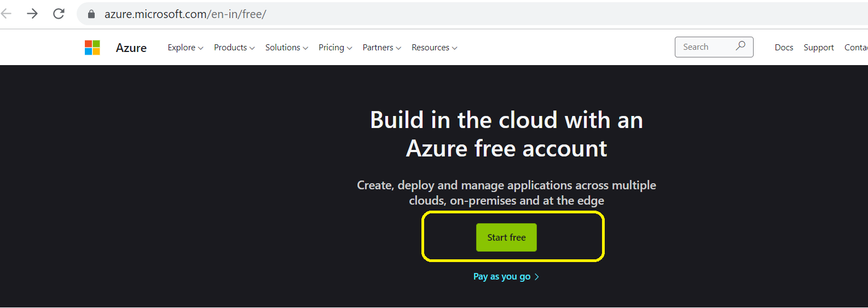Open the Support link
The height and width of the screenshot is (308, 868).
pos(819,48)
